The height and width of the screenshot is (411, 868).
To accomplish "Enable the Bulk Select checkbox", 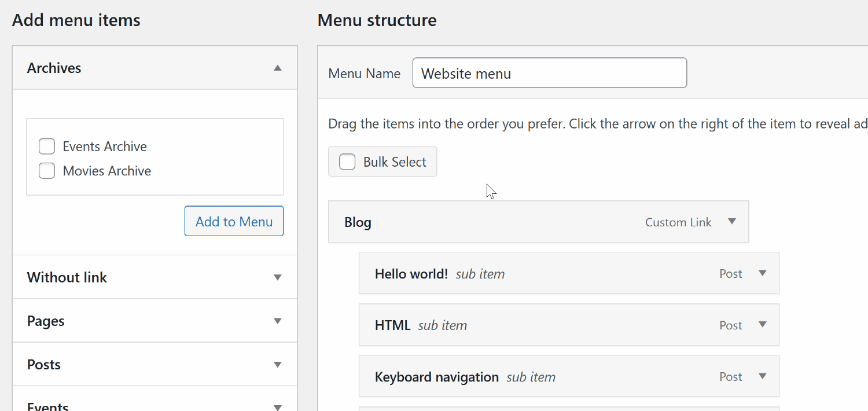I will point(347,162).
